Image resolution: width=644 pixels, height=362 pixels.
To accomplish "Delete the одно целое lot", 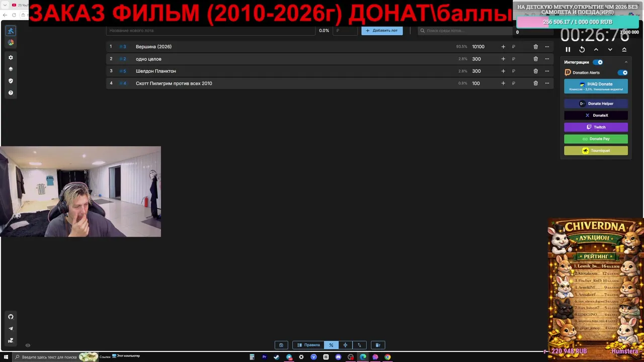I will [x=535, y=59].
